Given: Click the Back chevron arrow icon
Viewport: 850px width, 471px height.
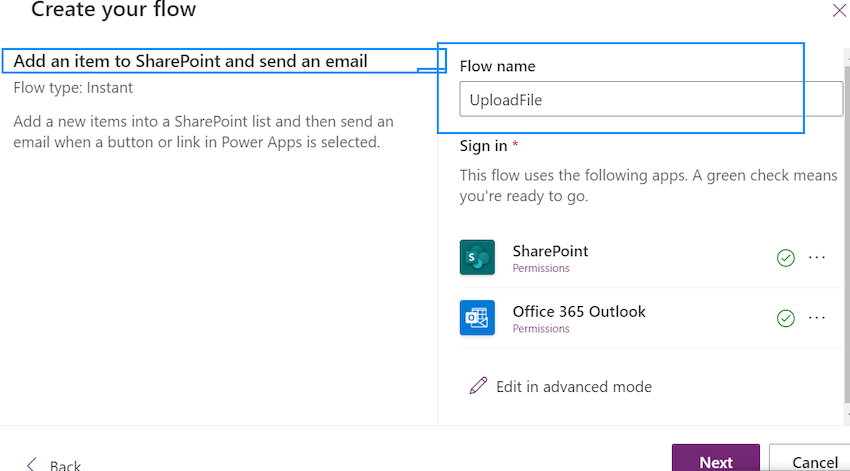Looking at the screenshot, I should (31, 464).
